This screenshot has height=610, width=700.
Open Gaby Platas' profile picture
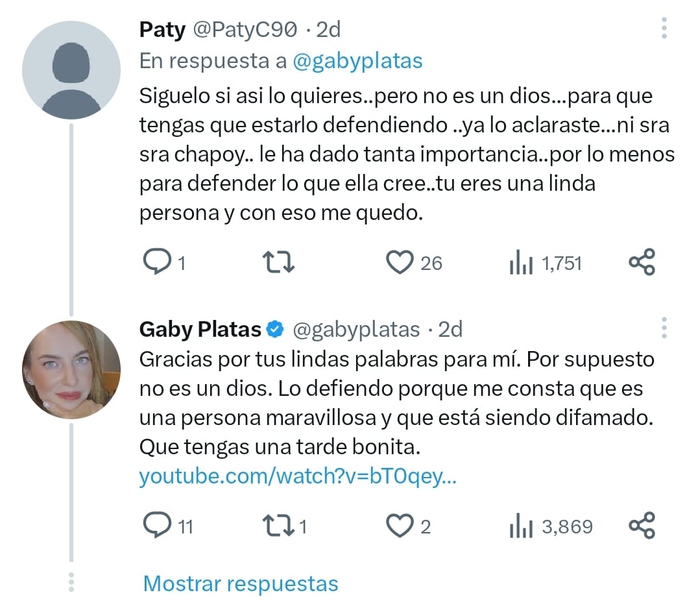point(71,369)
